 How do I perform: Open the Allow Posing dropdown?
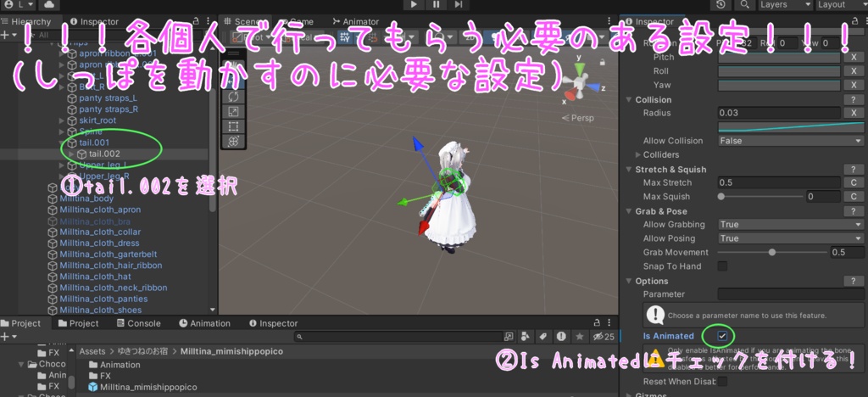791,238
